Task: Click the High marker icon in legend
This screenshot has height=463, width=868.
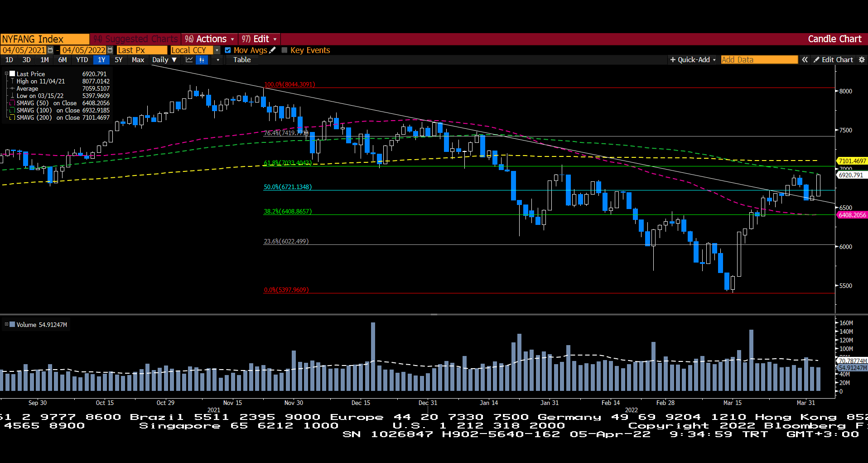Action: pyautogui.click(x=12, y=81)
